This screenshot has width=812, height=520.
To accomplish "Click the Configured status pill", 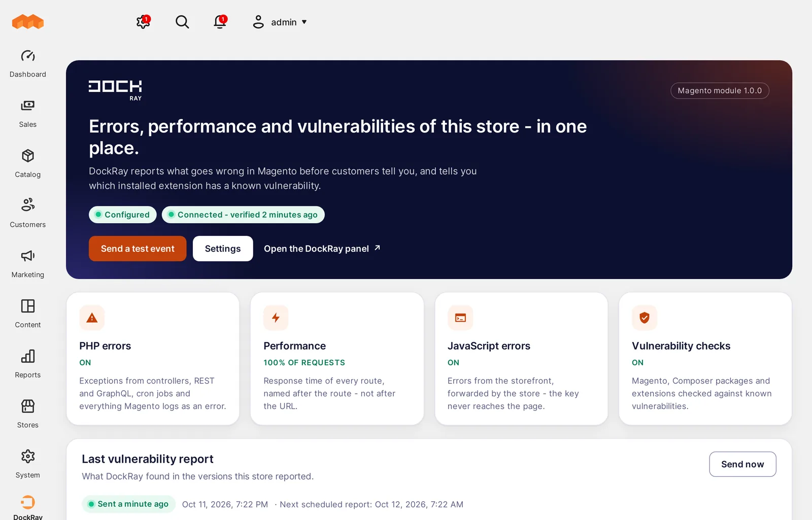I will (122, 215).
